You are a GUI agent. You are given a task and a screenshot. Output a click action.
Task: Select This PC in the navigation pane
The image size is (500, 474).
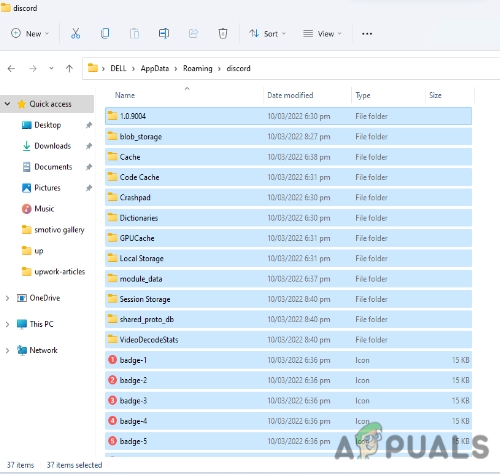41,324
